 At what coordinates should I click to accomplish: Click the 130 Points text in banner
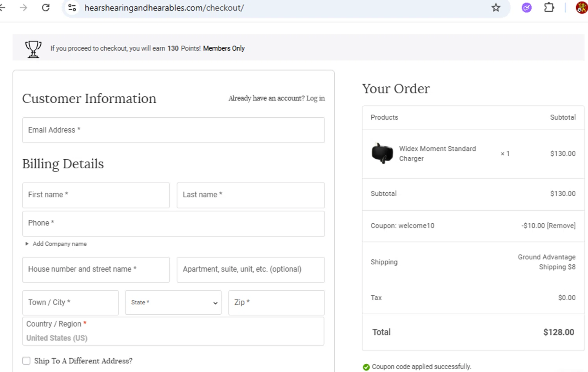184,48
